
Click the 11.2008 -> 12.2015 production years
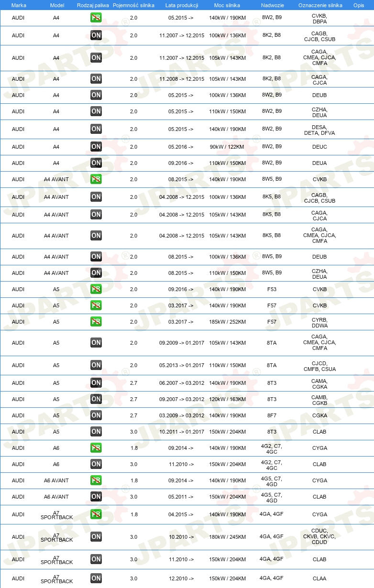click(x=182, y=79)
